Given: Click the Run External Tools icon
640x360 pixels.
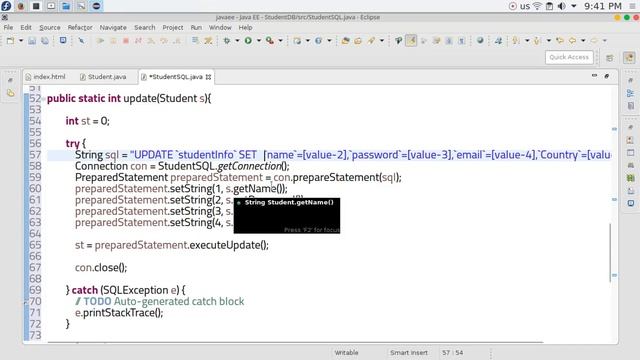Looking at the screenshot, I should coord(269,40).
